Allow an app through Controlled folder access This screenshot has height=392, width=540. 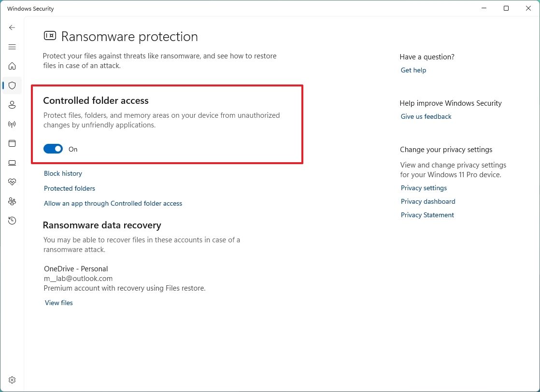tap(113, 203)
